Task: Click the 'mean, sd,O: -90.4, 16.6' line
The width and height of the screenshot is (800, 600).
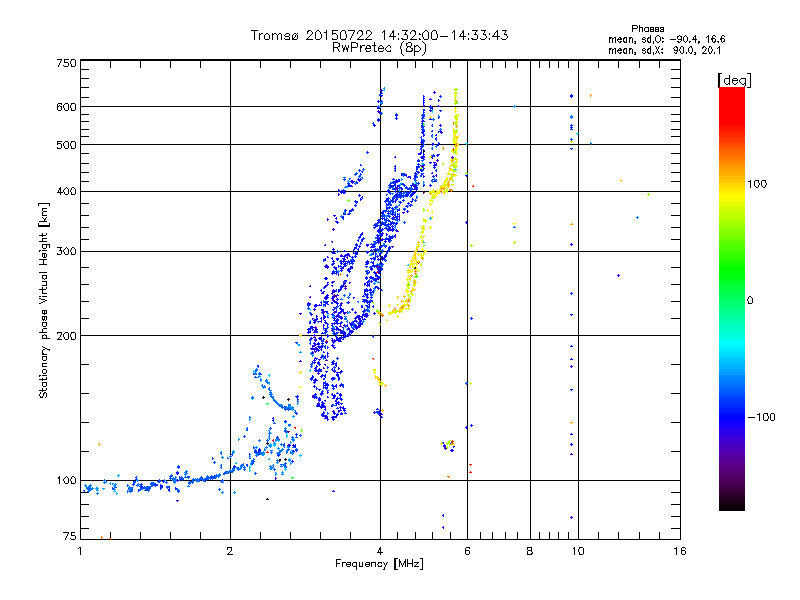Action: [666, 39]
